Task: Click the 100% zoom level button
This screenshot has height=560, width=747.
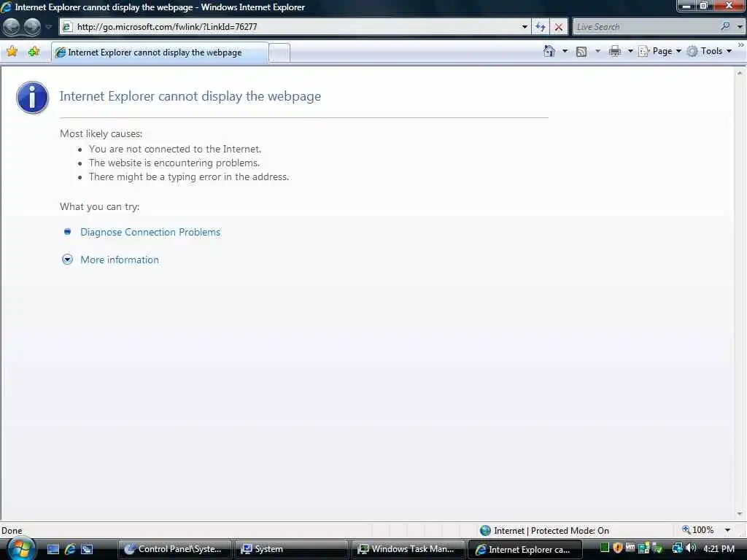Action: coord(698,530)
